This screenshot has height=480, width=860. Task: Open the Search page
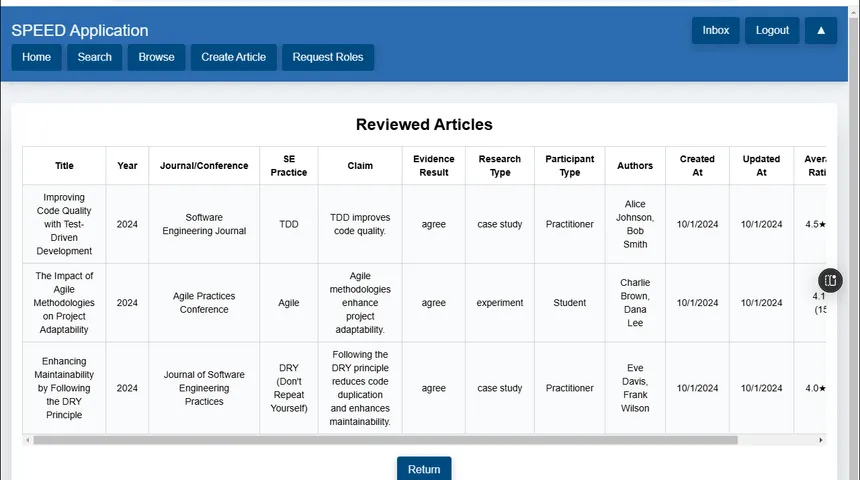(94, 57)
